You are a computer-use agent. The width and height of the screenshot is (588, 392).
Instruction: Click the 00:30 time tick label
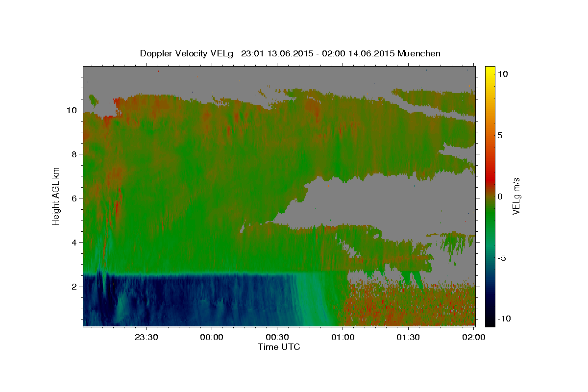coord(277,338)
